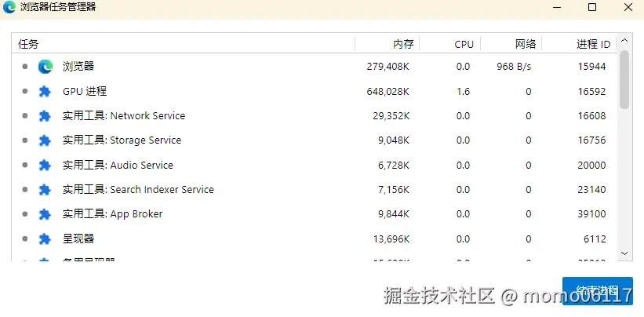
Task: Click process ID 6112
Action: [x=595, y=239]
